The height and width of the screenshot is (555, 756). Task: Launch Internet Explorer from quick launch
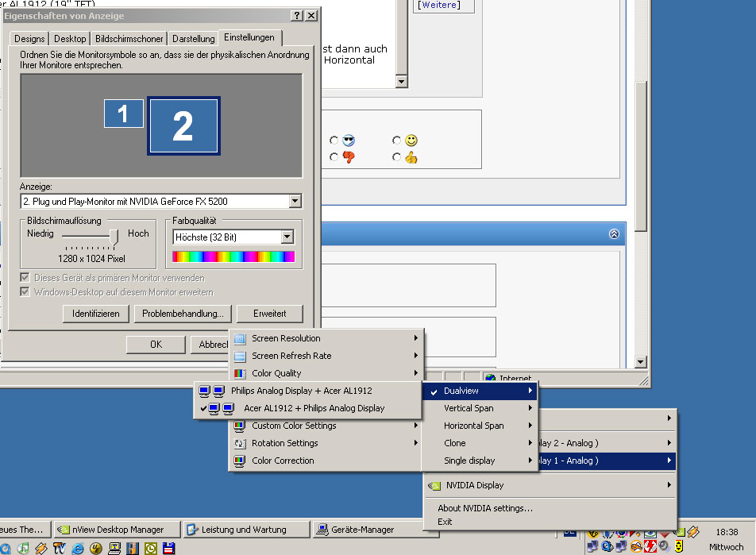[x=78, y=548]
